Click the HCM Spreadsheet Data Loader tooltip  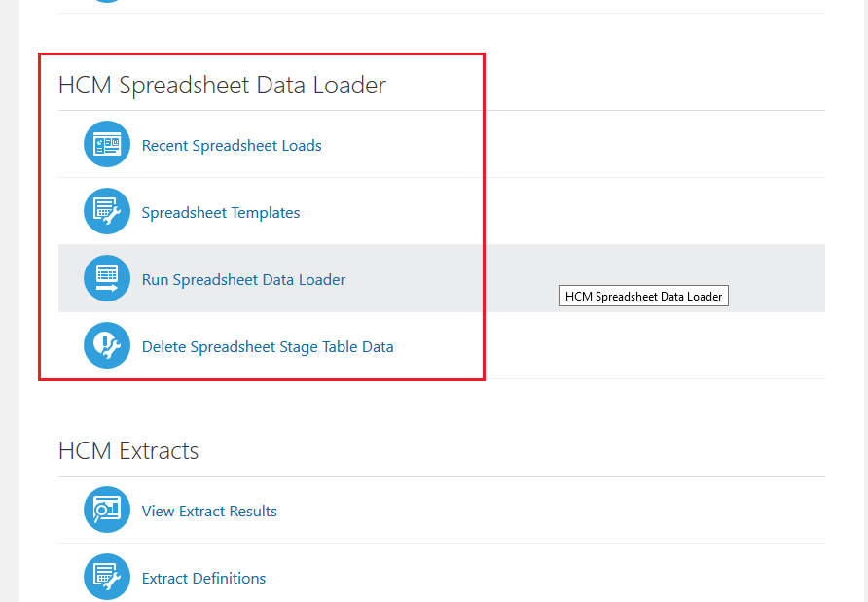pos(643,295)
